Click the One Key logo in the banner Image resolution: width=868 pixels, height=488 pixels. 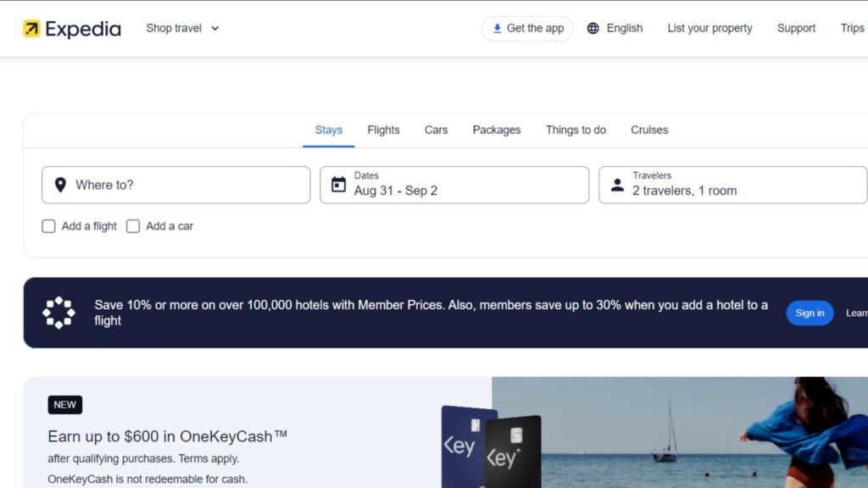[58, 312]
